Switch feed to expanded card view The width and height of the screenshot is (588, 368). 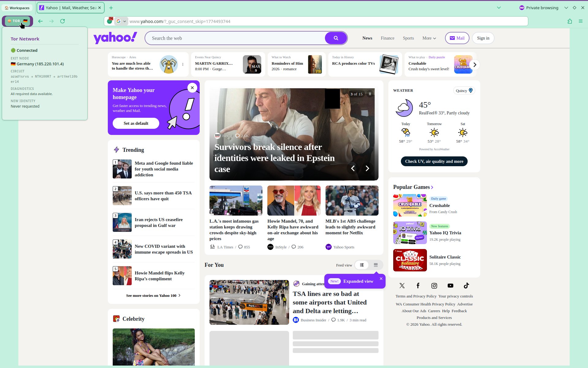[375, 265]
